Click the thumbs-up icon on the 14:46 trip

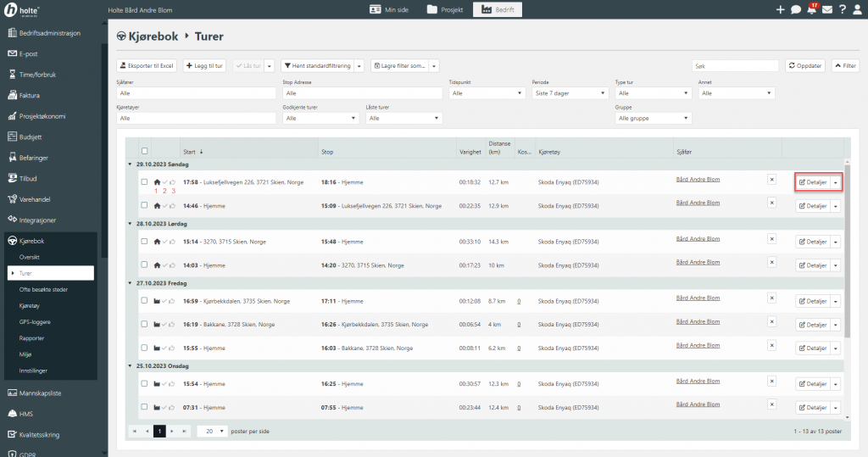pos(173,205)
